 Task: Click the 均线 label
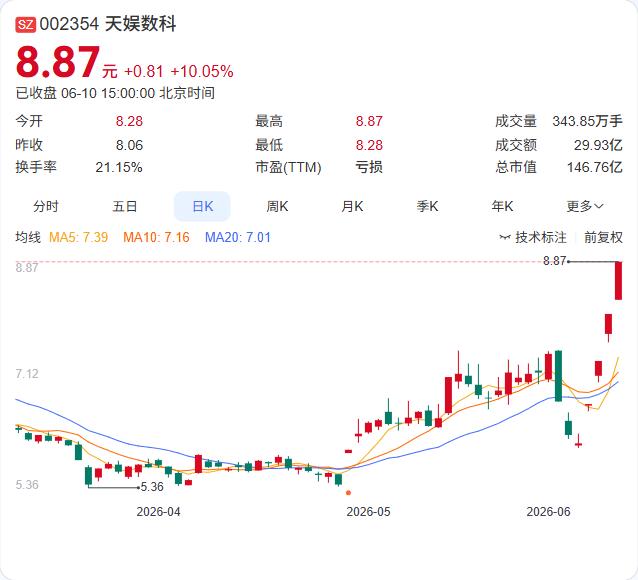click(x=28, y=237)
